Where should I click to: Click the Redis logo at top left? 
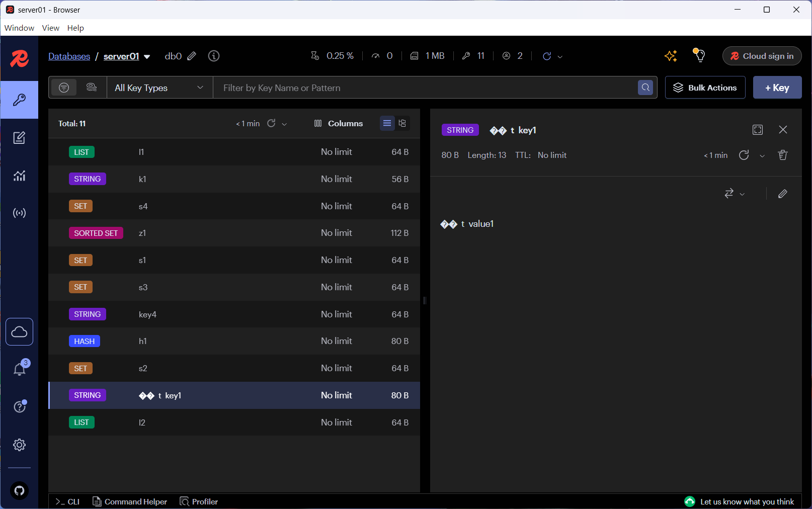pos(19,58)
